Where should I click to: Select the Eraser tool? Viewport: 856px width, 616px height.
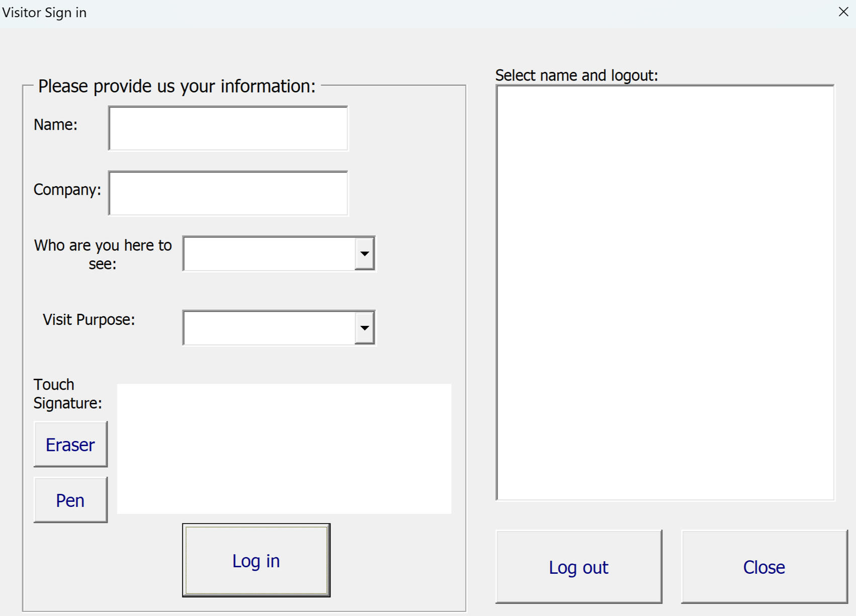click(70, 445)
